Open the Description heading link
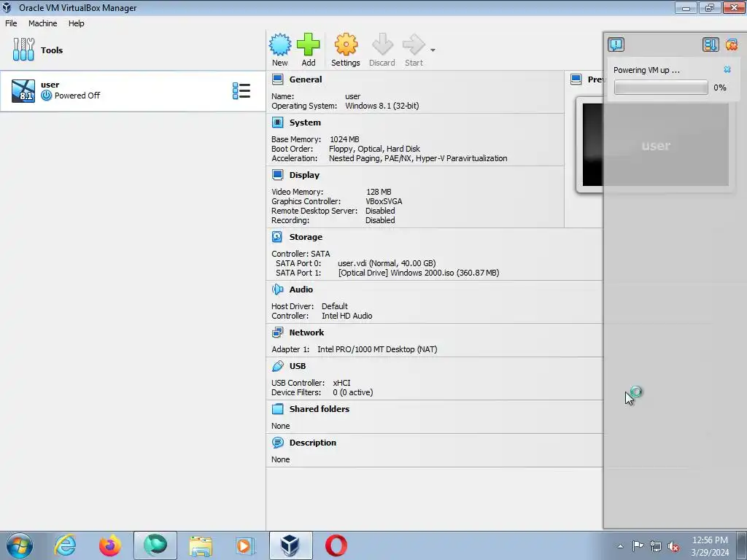 click(x=312, y=443)
